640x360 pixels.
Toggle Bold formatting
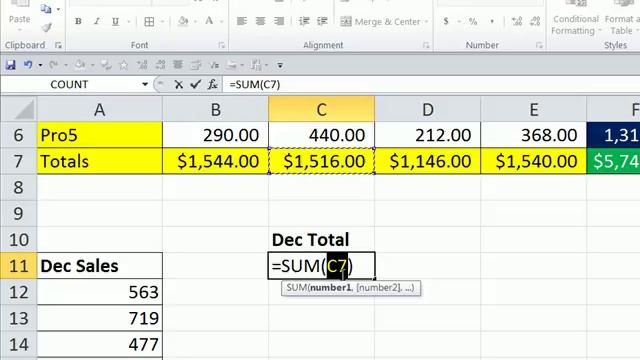(x=78, y=21)
